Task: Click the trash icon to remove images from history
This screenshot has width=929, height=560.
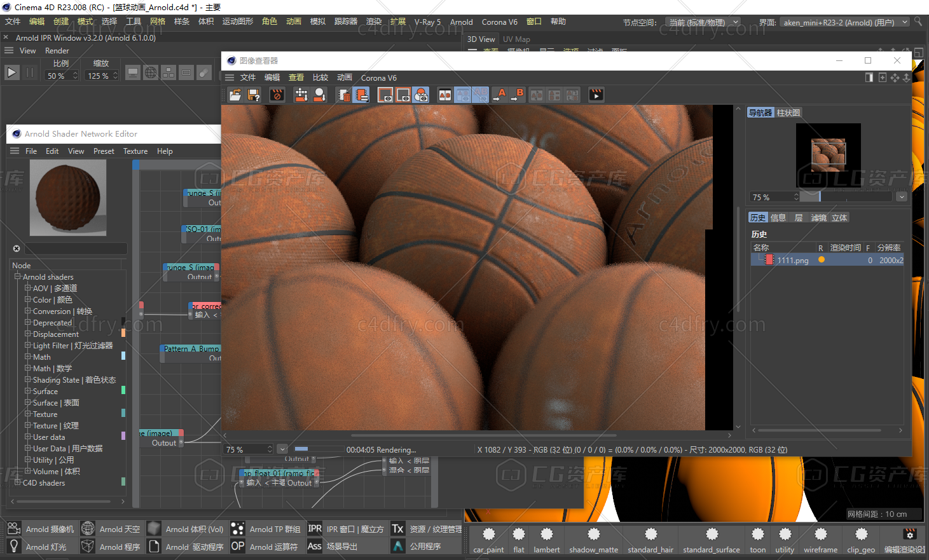Action: click(344, 95)
